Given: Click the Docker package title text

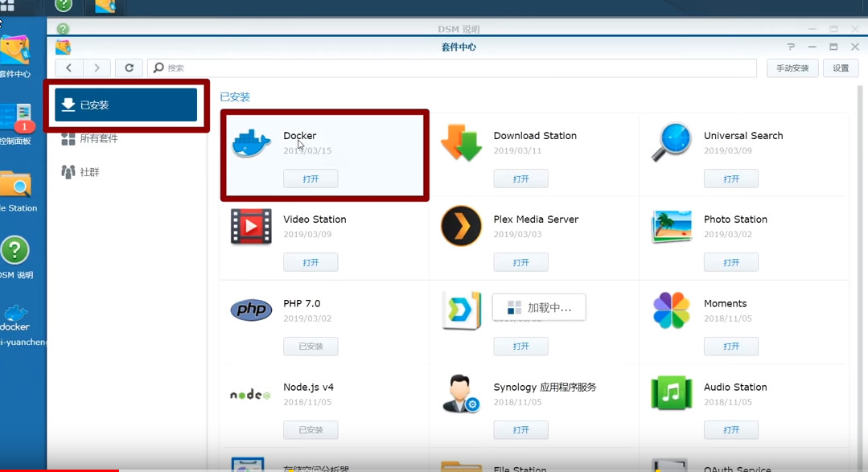Looking at the screenshot, I should tap(299, 136).
